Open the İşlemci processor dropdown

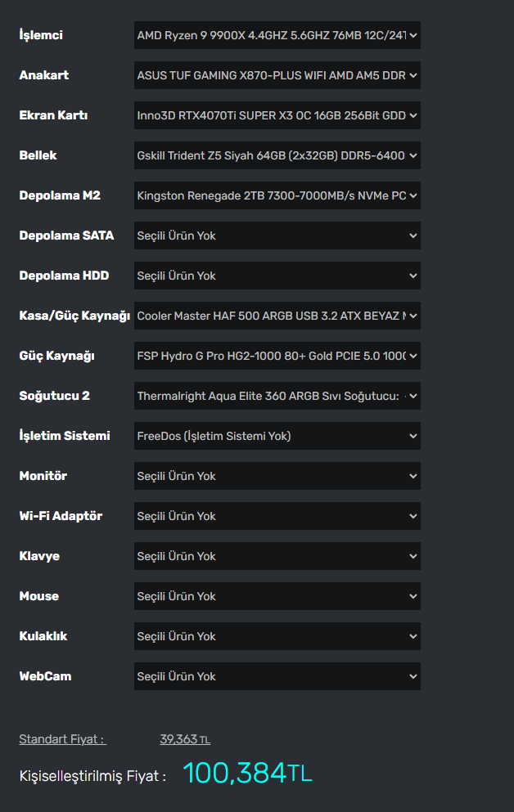coord(277,35)
